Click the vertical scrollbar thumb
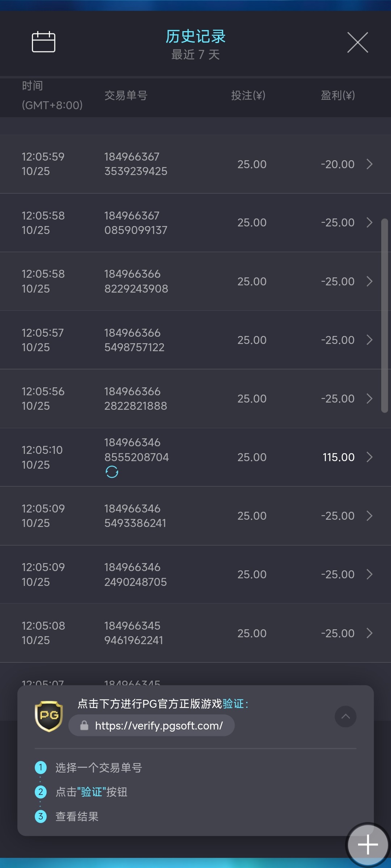The image size is (391, 868). (384, 315)
